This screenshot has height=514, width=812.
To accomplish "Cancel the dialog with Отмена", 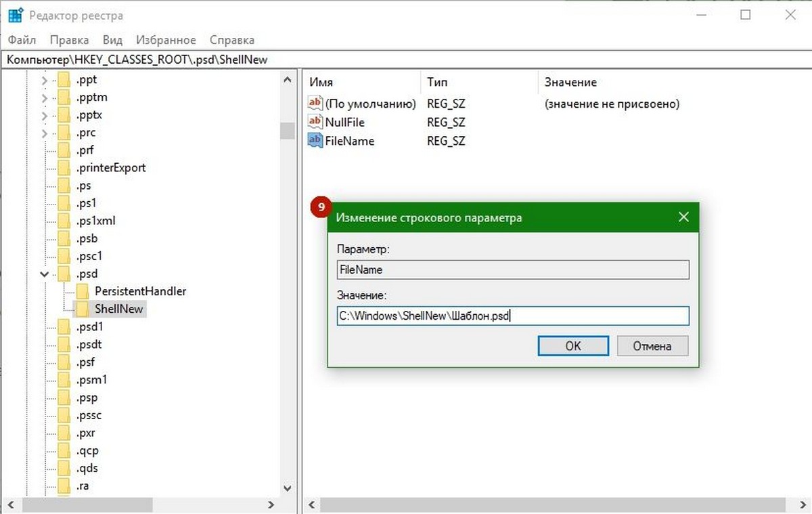I will (x=652, y=346).
